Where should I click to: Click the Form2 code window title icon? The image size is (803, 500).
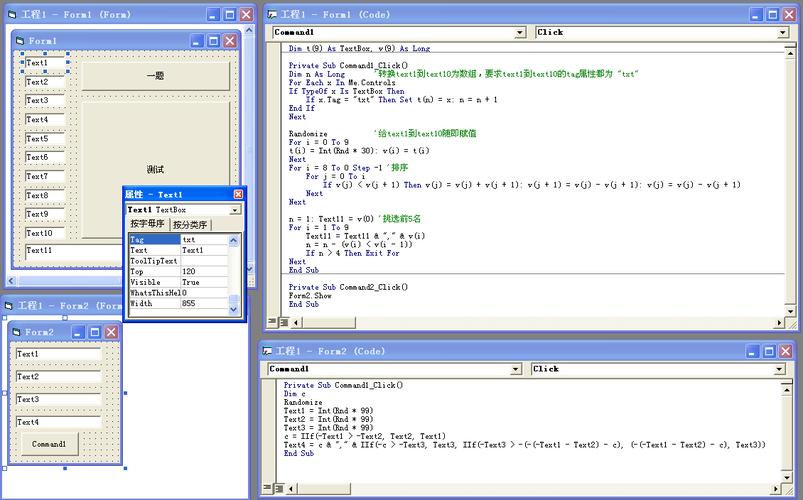[x=267, y=351]
